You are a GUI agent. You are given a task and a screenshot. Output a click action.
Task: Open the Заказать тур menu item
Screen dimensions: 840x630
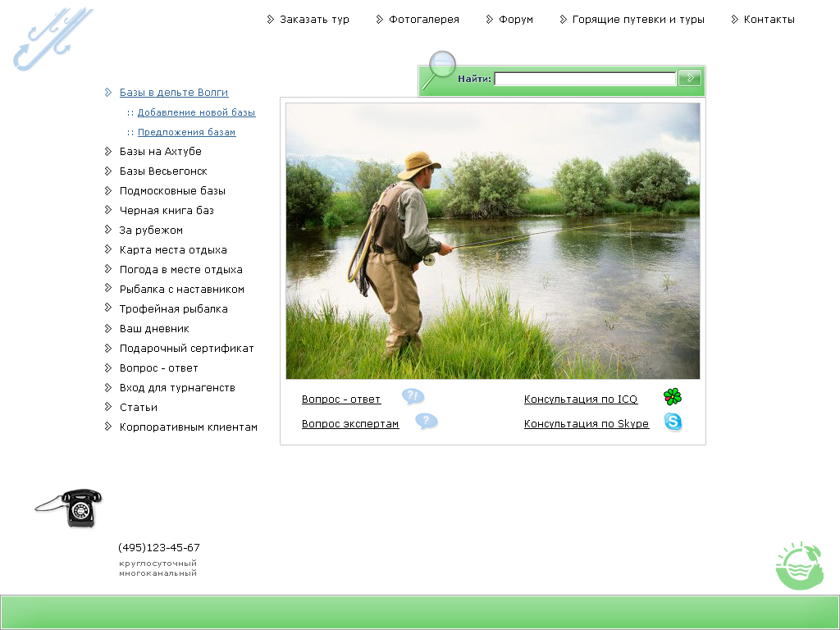click(x=314, y=18)
